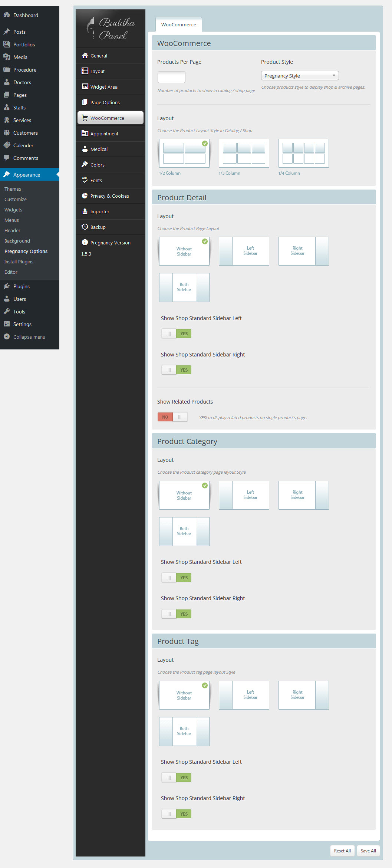The width and height of the screenshot is (392, 868).
Task: Enable the Show Related Products toggle
Action: click(x=172, y=417)
